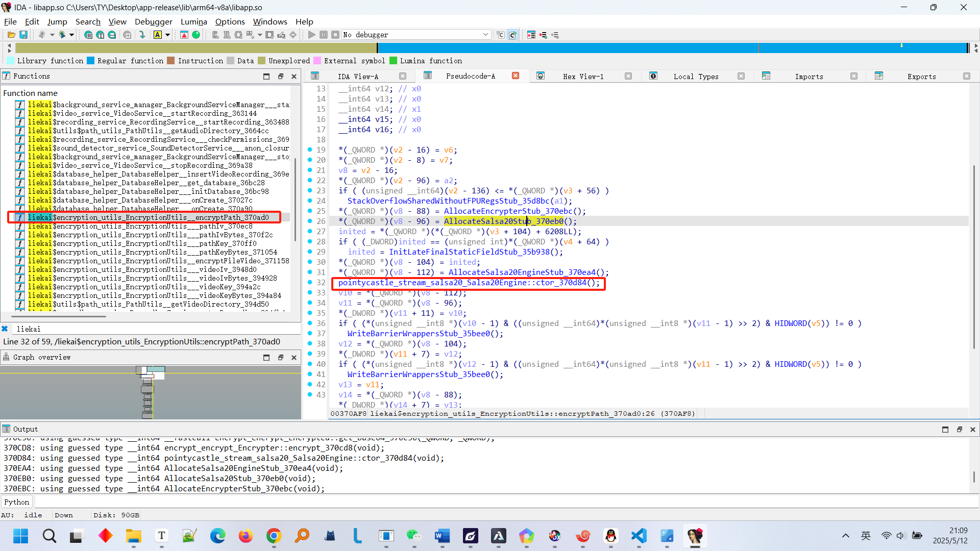This screenshot has width=980, height=551.
Task: Expand dropdown arrow next to yellow 'A' icon
Action: 167,35
